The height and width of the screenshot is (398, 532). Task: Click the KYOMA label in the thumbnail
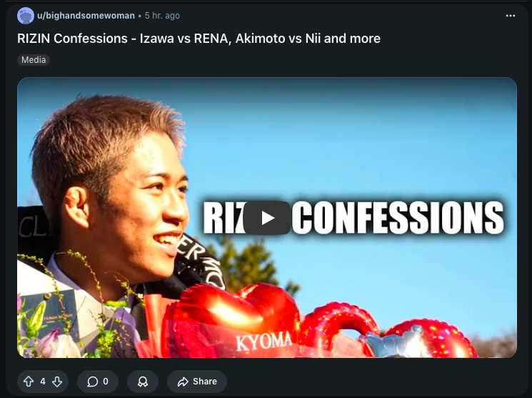pos(264,342)
